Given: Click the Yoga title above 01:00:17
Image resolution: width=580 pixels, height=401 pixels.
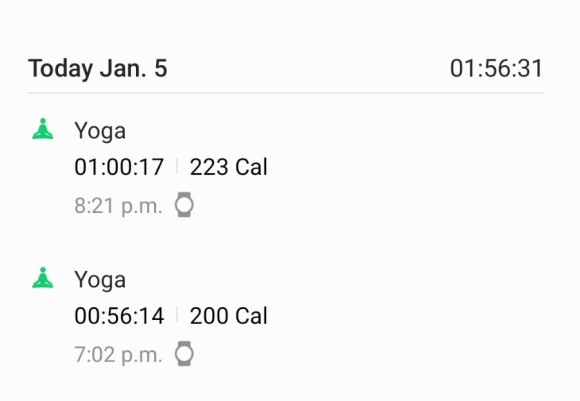Looking at the screenshot, I should point(100,132).
